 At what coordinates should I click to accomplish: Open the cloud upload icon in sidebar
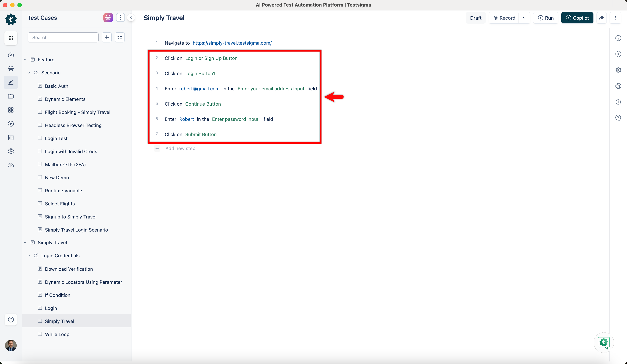click(11, 165)
